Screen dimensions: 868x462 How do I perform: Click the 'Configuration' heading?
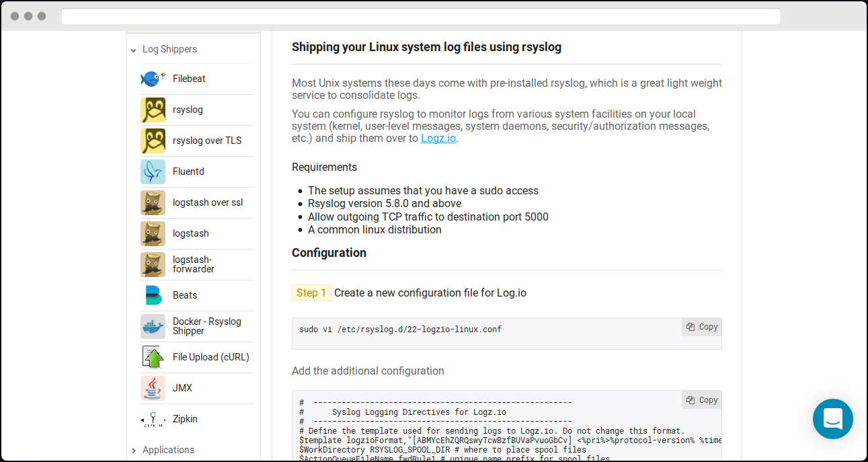329,253
